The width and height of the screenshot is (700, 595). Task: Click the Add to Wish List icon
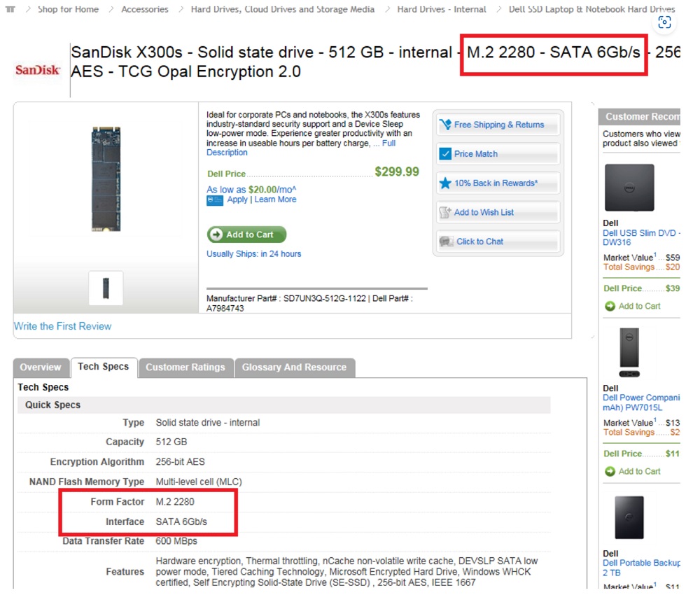445,212
